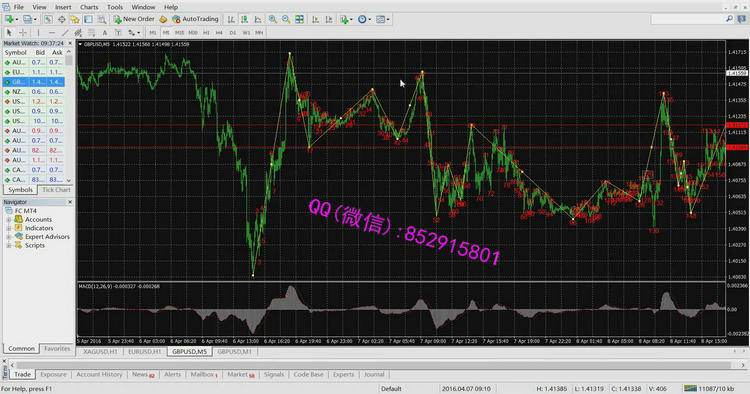The height and width of the screenshot is (394, 750).
Task: Open the Account History terminal tab
Action: (x=99, y=374)
